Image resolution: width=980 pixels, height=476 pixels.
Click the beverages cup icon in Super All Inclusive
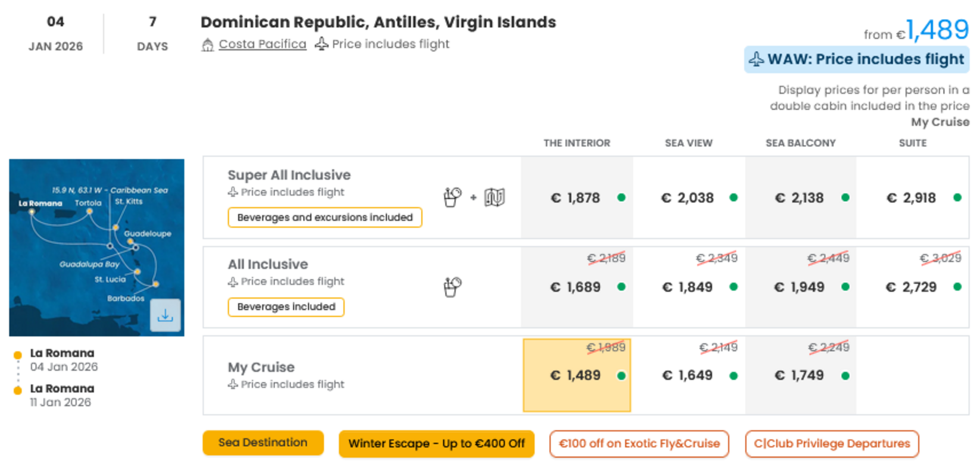pyautogui.click(x=452, y=197)
